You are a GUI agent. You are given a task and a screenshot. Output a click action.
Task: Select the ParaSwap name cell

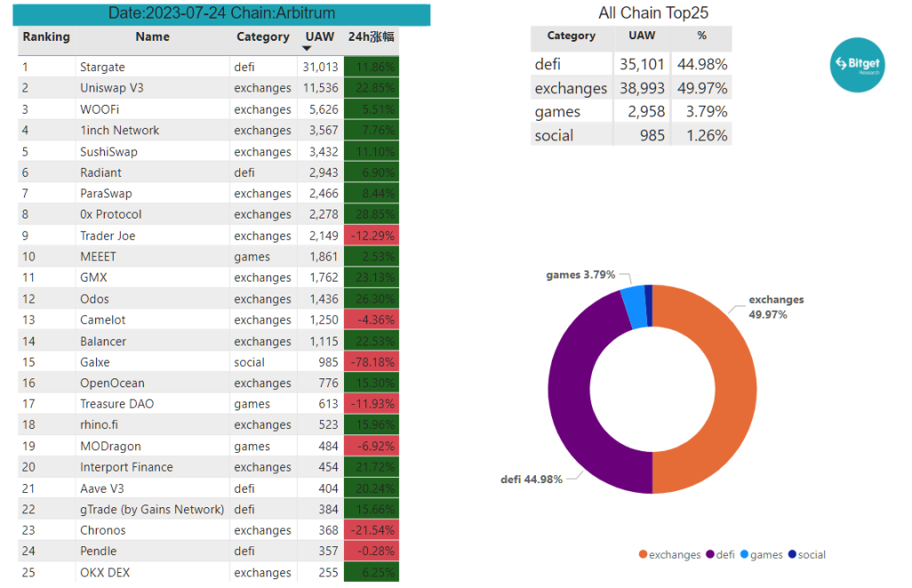point(106,194)
